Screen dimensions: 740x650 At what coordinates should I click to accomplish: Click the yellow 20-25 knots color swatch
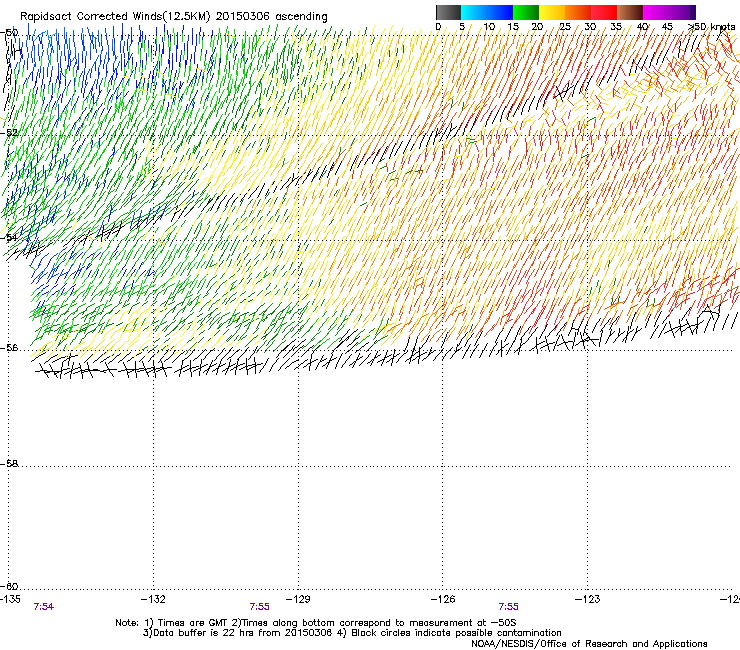[x=552, y=12]
